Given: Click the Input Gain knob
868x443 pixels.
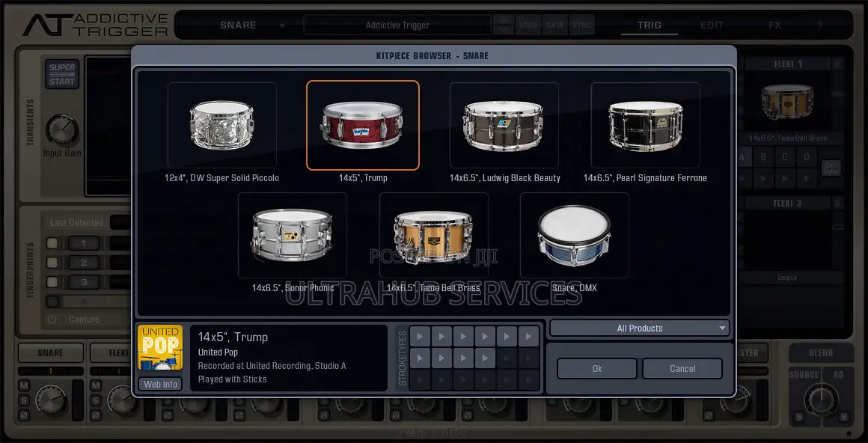Looking at the screenshot, I should click(62, 131).
